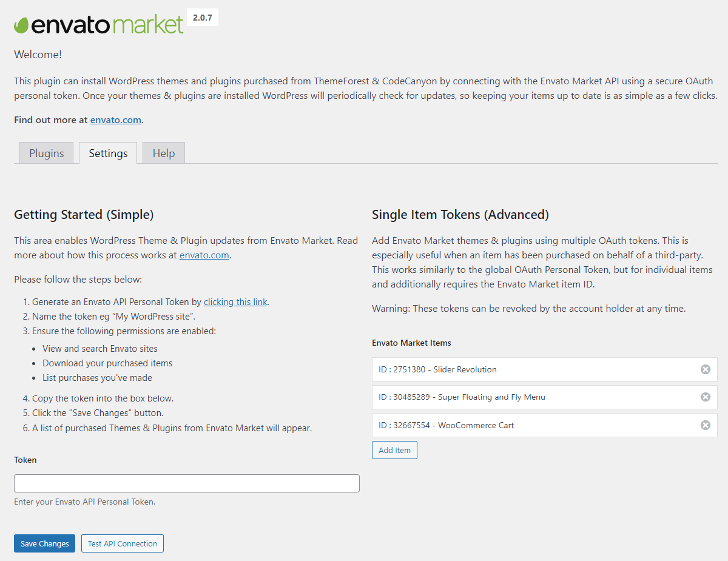Viewport: 728px width, 561px height.
Task: Open envato.com link after 'Find out more'
Action: pos(116,120)
